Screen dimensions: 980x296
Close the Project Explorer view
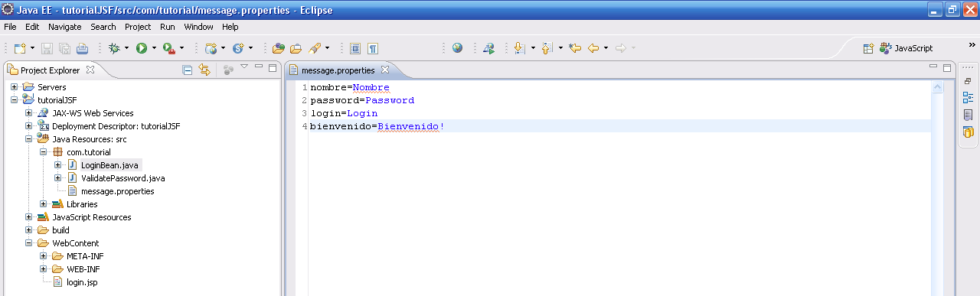90,70
